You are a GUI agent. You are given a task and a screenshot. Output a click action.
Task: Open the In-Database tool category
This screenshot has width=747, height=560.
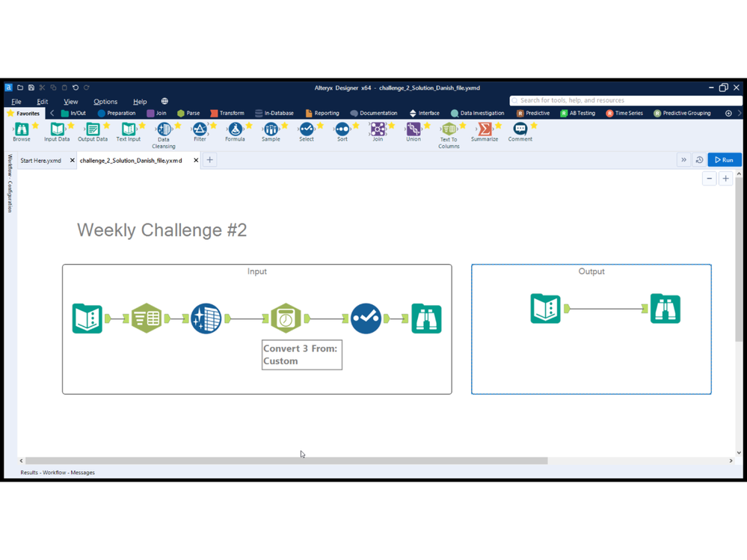(274, 114)
